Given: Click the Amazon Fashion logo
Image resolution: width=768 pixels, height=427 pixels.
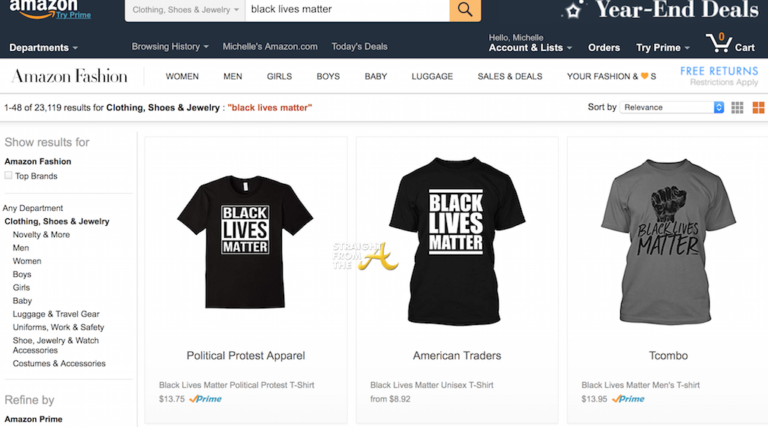Looking at the screenshot, I should pos(69,76).
